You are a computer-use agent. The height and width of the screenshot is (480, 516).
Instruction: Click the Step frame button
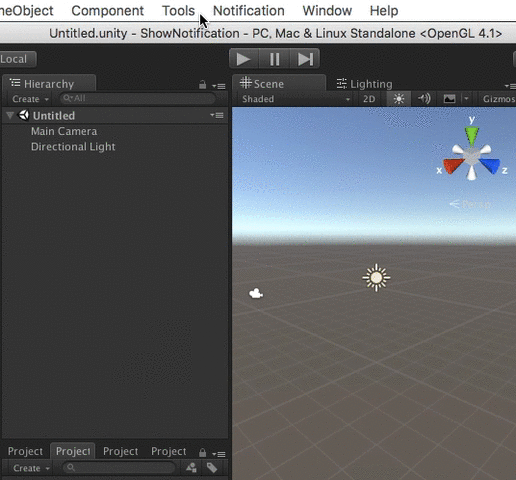coord(305,59)
